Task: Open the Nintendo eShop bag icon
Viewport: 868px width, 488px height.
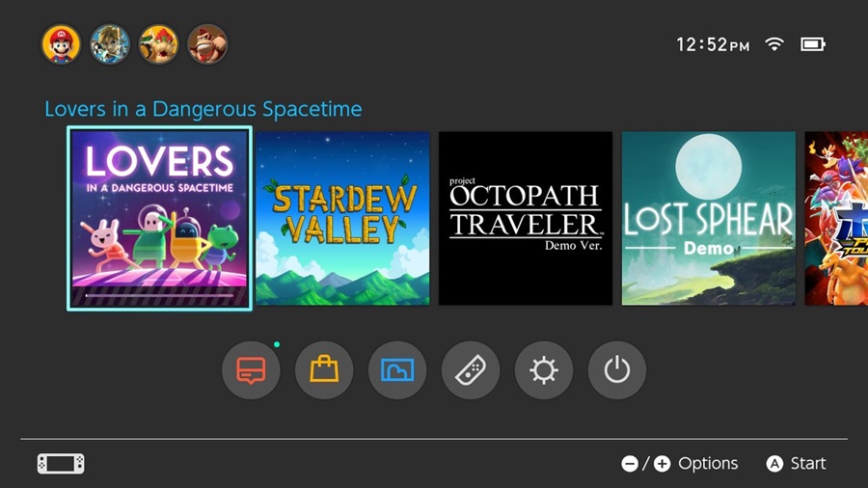Action: (324, 370)
